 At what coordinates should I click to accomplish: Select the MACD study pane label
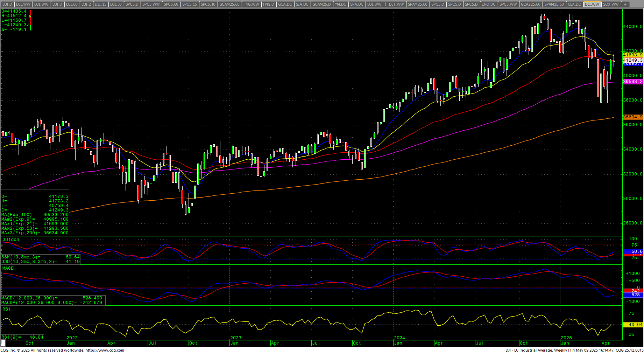(8, 268)
